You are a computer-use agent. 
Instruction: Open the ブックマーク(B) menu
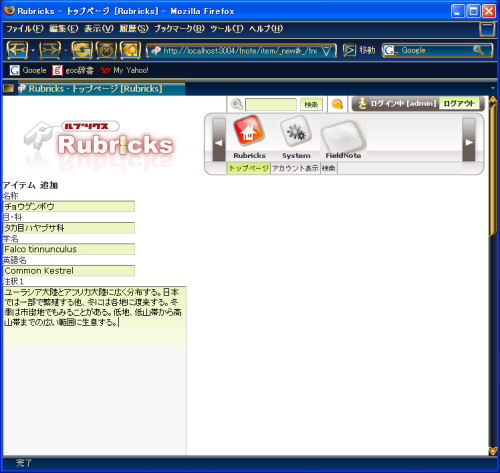[179, 29]
